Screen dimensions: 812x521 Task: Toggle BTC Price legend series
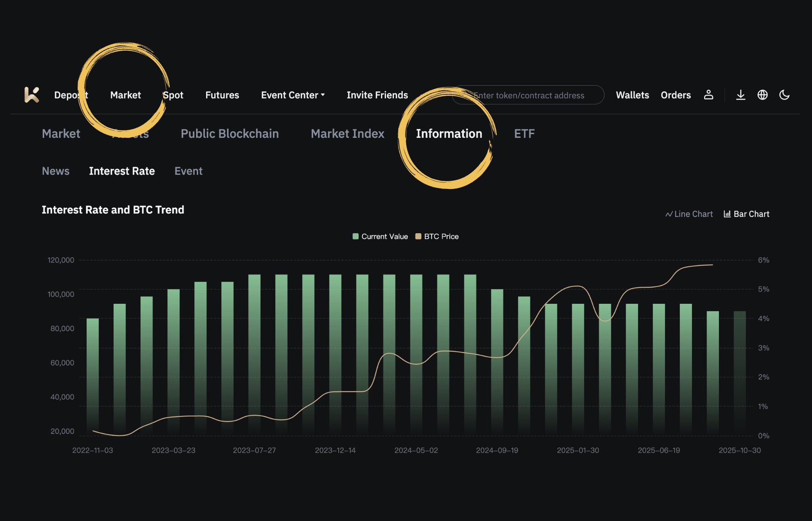pos(437,236)
